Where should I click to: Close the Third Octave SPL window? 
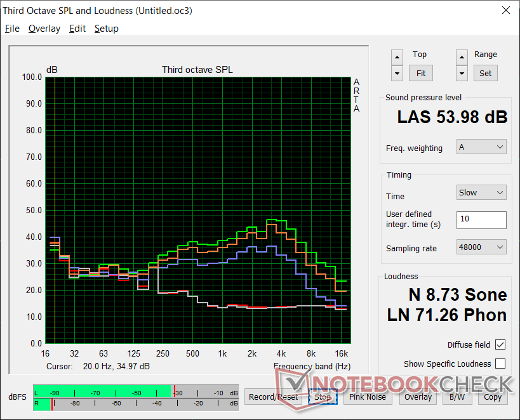pyautogui.click(x=506, y=11)
